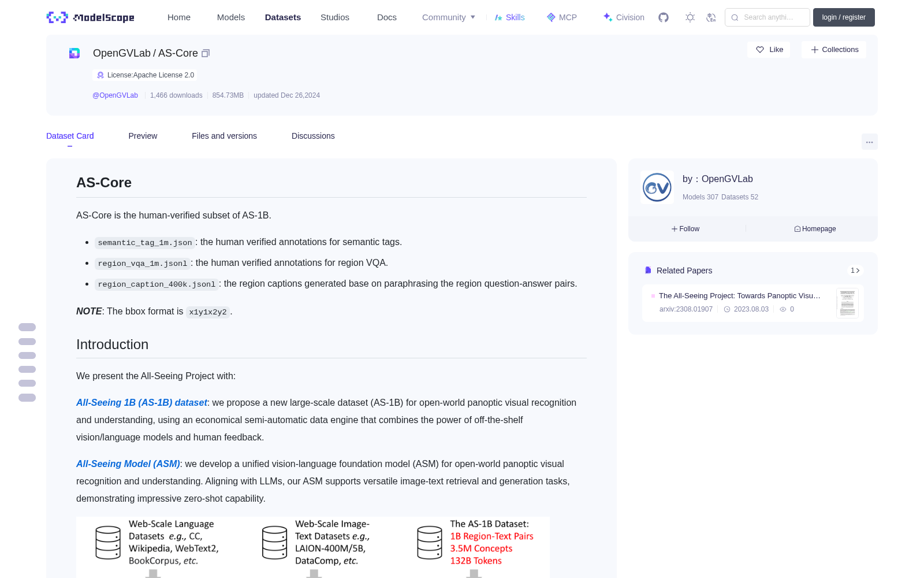Click the login / register button
Viewport: 924px width, 578px height.
(844, 17)
